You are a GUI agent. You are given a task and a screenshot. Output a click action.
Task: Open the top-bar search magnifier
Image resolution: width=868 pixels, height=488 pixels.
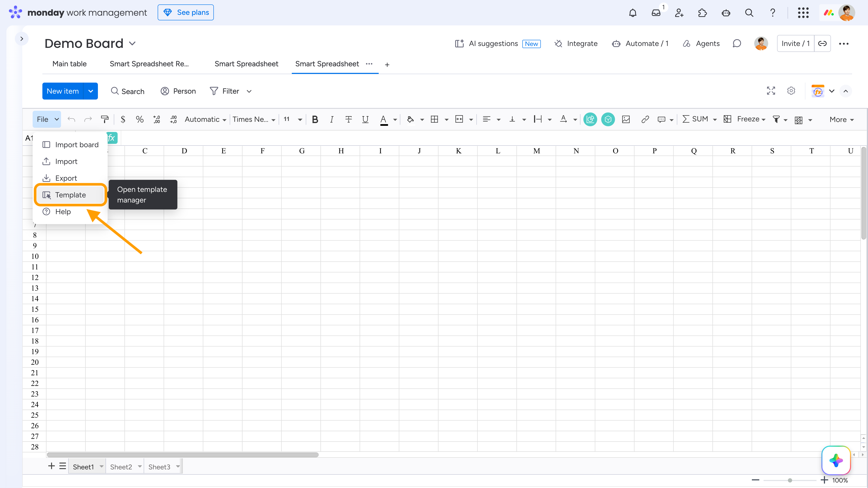click(x=749, y=13)
